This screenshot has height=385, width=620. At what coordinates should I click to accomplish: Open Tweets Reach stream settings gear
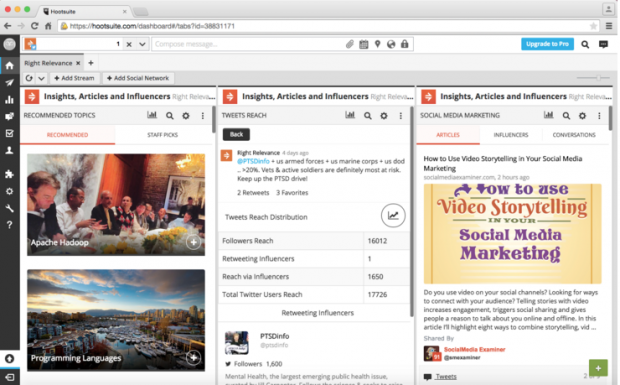(384, 115)
